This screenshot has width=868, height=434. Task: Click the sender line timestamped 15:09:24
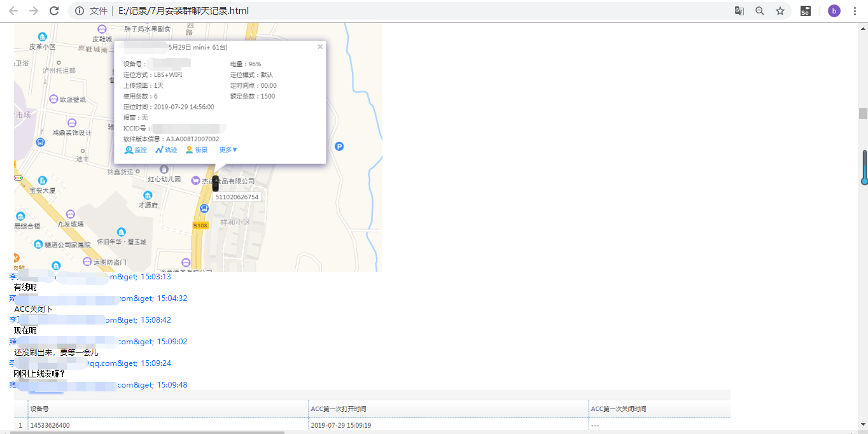[90, 363]
